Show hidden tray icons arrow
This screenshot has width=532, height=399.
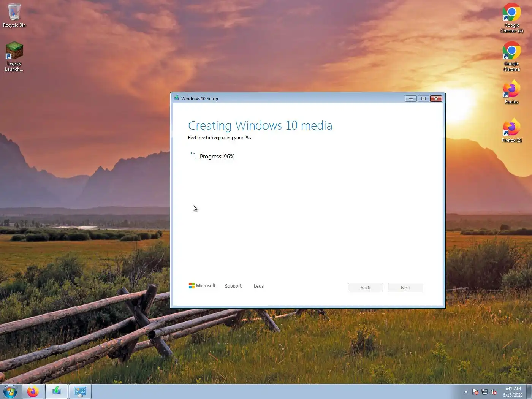(x=466, y=392)
